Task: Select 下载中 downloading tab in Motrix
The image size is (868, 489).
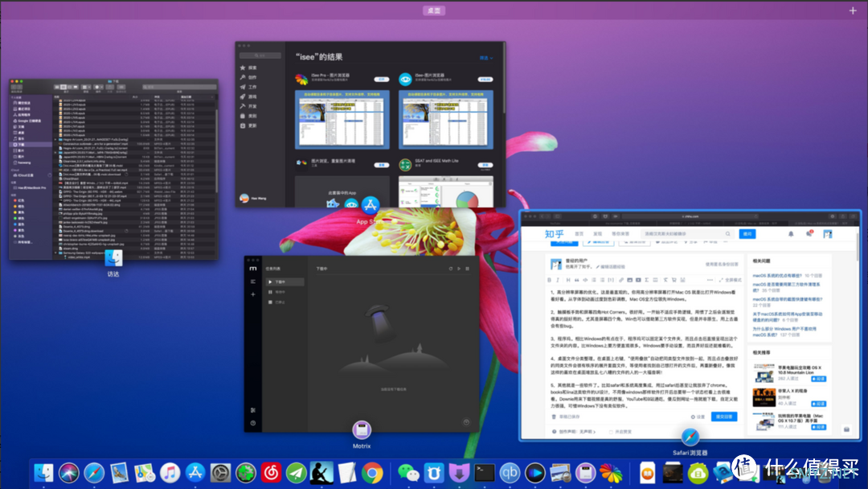Action: point(285,281)
